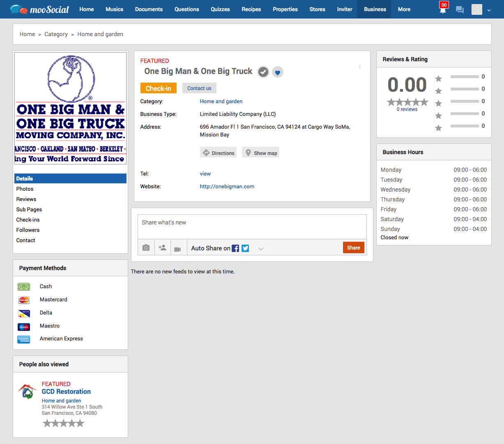504x444 pixels.
Task: Click the Monday business hours row
Action: pyautogui.click(x=434, y=170)
